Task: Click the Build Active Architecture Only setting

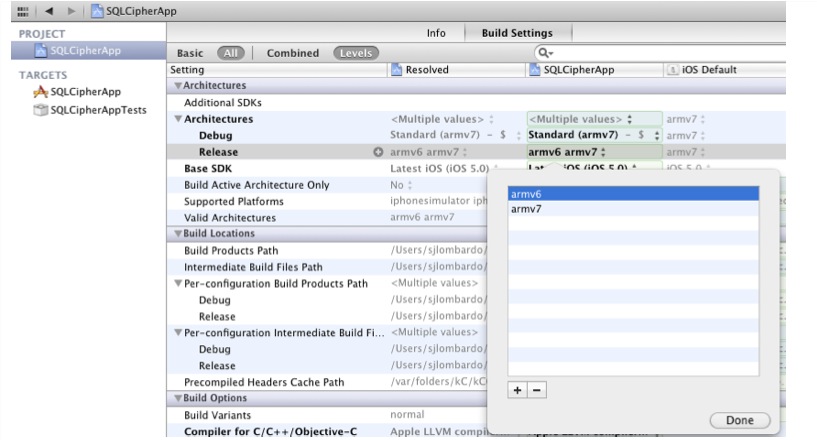Action: pyautogui.click(x=256, y=185)
